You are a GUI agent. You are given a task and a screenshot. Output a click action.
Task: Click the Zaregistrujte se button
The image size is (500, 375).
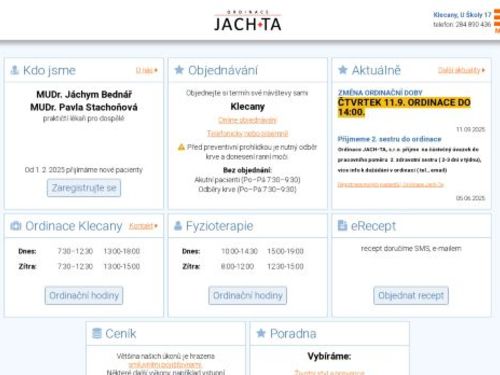click(84, 188)
